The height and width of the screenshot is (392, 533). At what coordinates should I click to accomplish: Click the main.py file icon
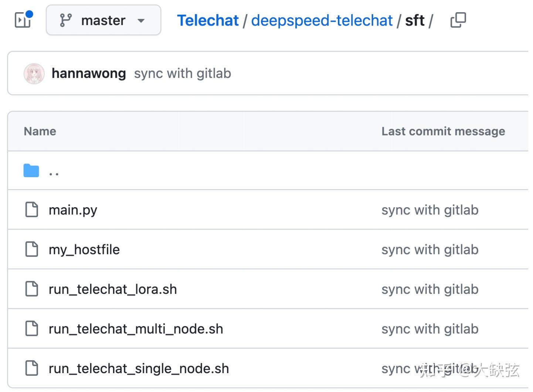tap(31, 210)
